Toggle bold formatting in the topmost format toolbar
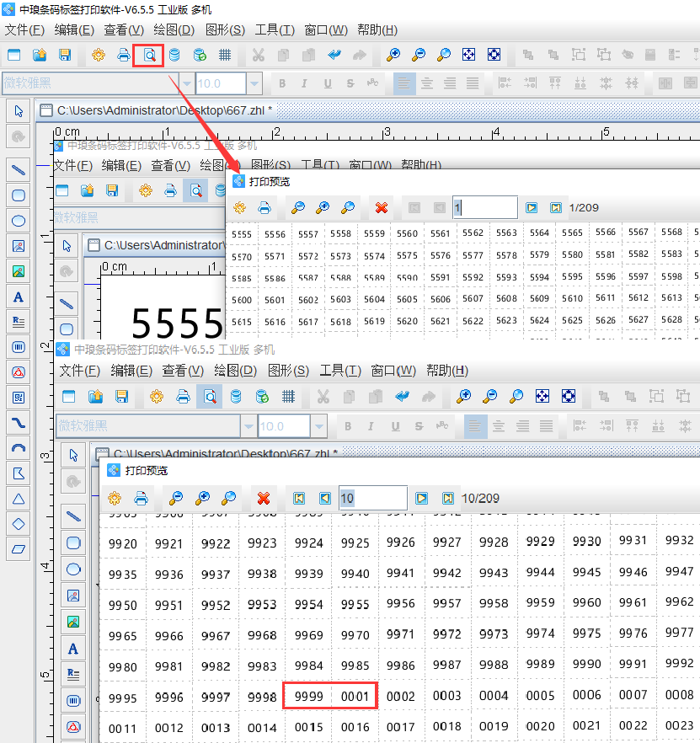The image size is (700, 743). click(282, 83)
